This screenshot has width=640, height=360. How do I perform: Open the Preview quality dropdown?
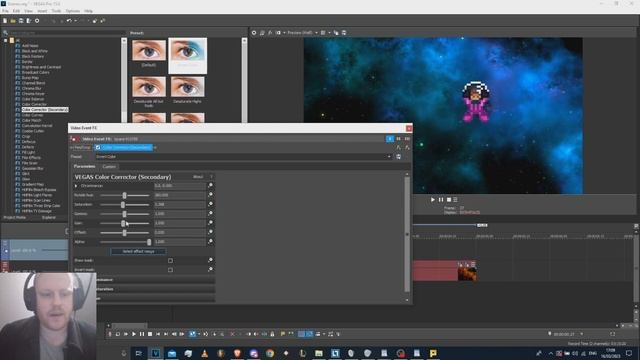pos(316,33)
